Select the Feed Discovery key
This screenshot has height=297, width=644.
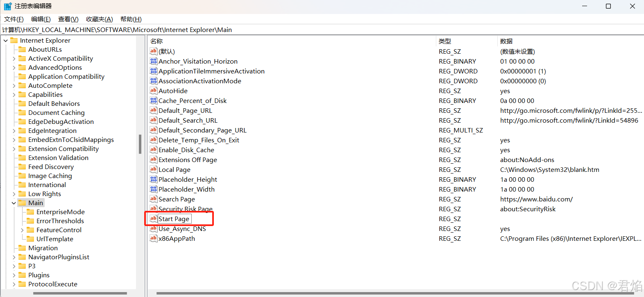51,167
